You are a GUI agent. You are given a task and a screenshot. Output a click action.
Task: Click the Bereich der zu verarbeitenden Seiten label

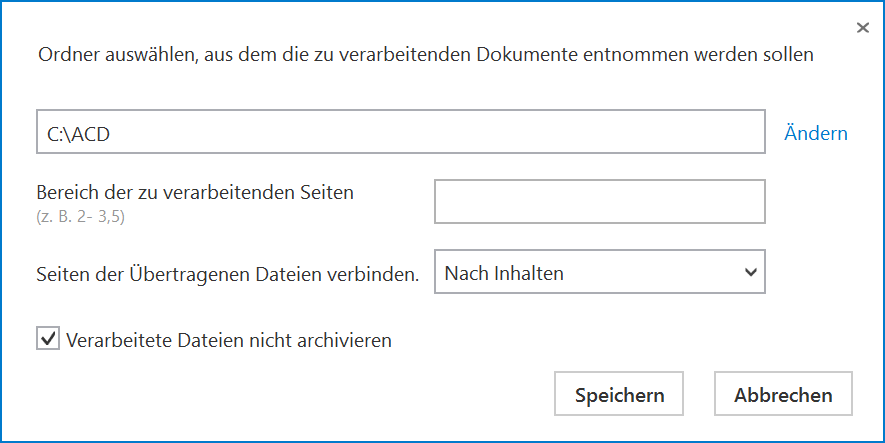(x=195, y=192)
